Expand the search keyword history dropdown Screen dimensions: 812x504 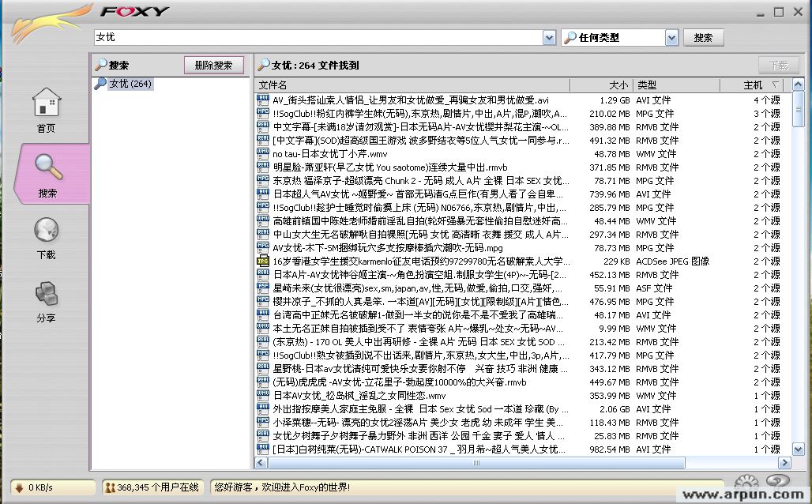[x=549, y=38]
